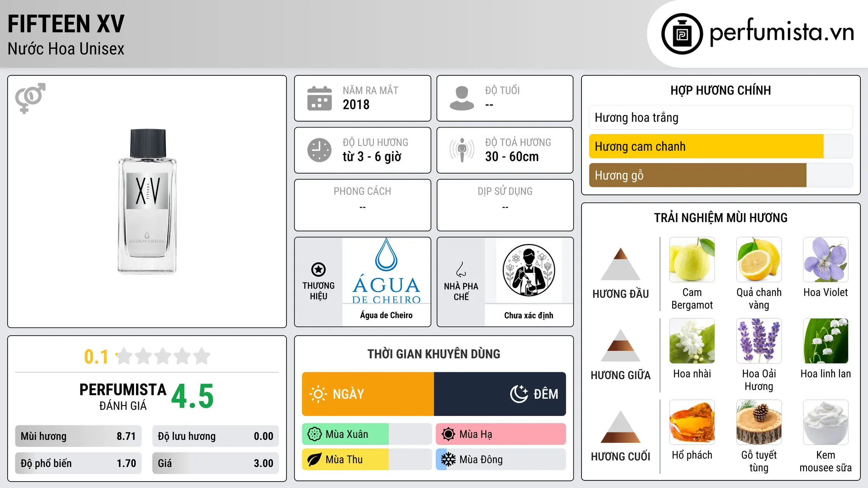Click the Mùa Thu season bar
The height and width of the screenshot is (488, 868).
pyautogui.click(x=367, y=460)
